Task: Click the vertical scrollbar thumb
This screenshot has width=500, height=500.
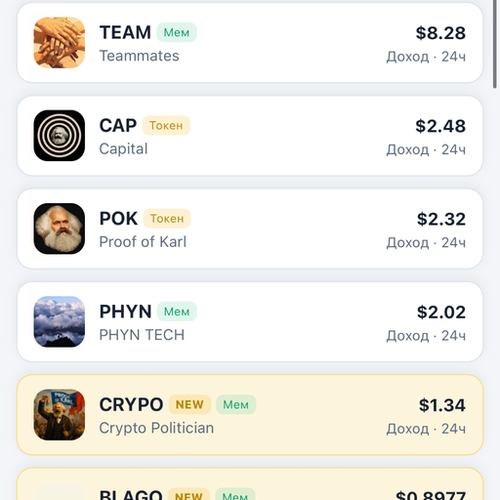Action: pos(495,44)
